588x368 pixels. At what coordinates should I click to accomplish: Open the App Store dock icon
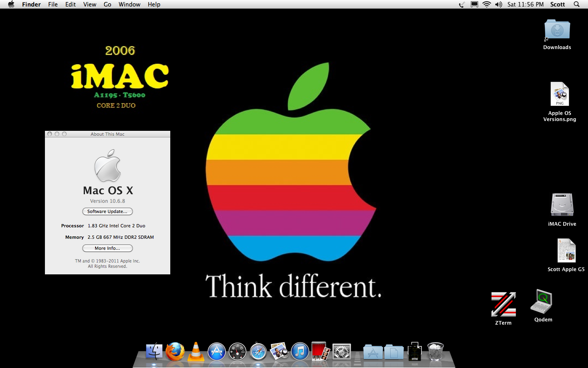(216, 351)
